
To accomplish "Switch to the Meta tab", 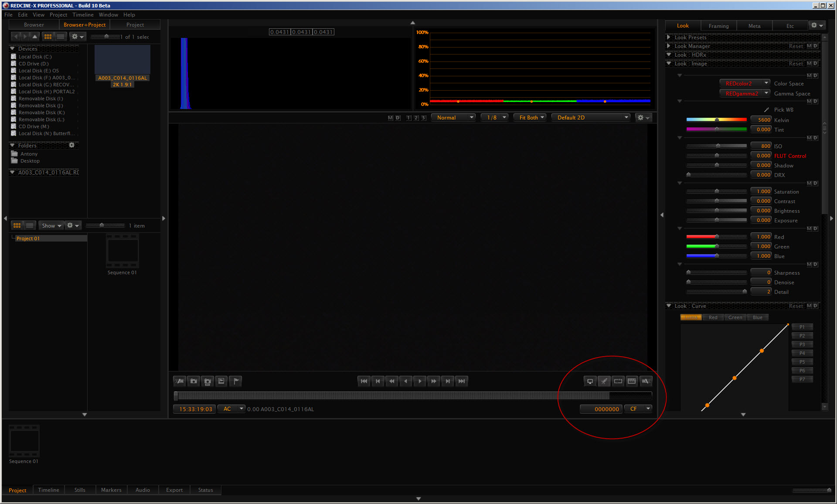I will point(754,26).
